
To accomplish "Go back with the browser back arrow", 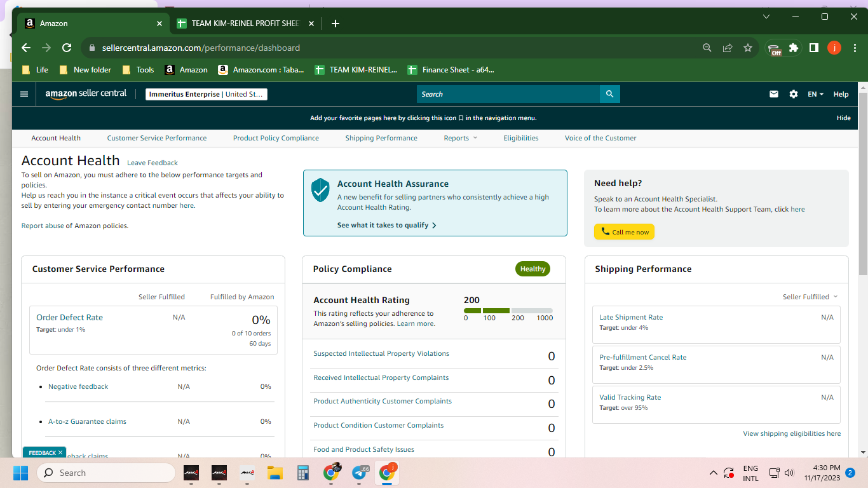I will [x=26, y=48].
